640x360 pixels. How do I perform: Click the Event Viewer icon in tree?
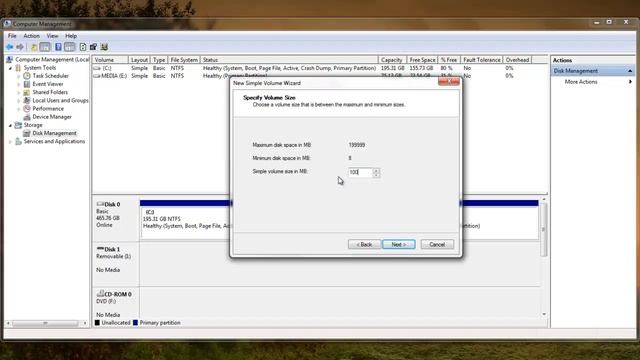27,84
